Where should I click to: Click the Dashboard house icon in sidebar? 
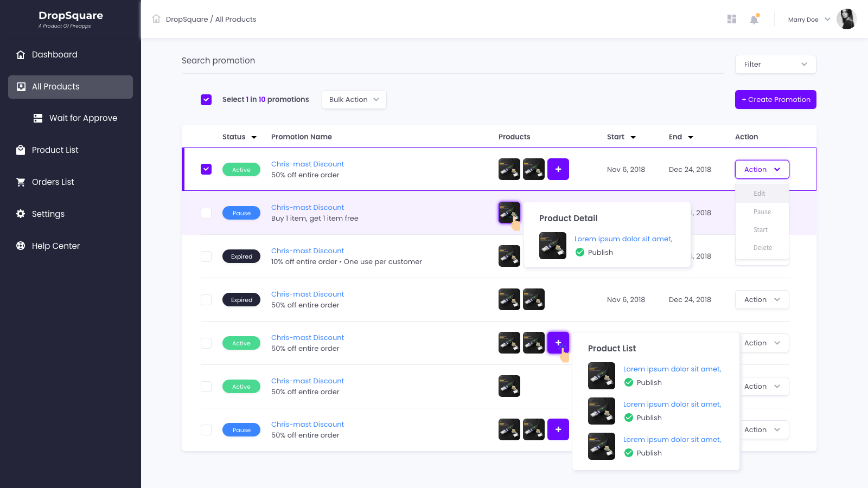click(21, 55)
